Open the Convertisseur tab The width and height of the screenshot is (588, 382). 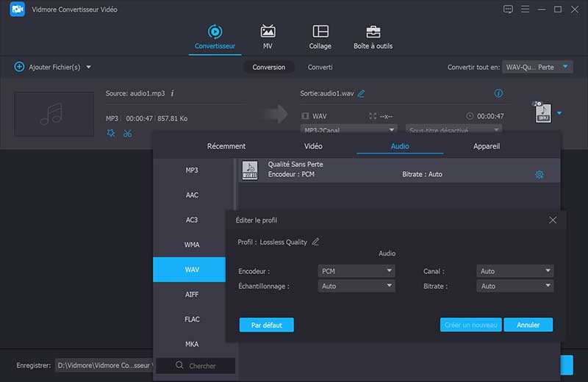coord(215,37)
